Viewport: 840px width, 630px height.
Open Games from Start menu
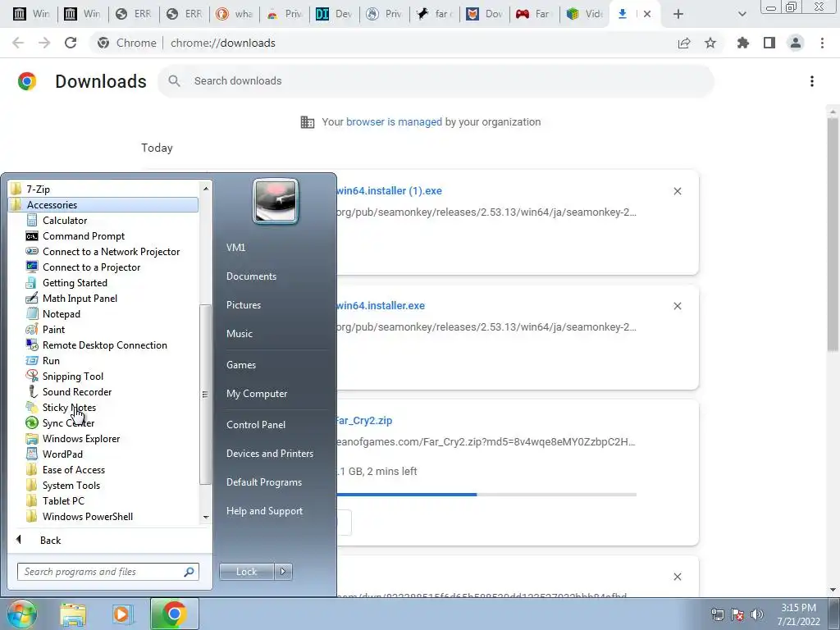tap(241, 364)
